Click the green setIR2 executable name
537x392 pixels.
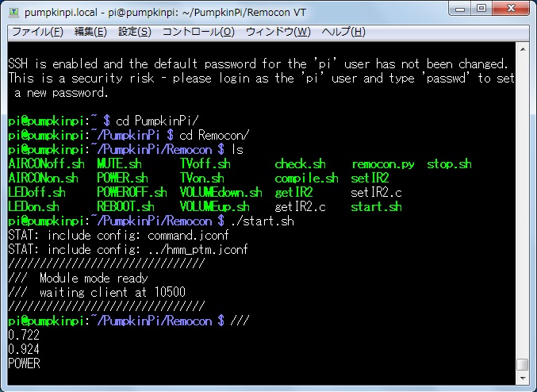370,179
